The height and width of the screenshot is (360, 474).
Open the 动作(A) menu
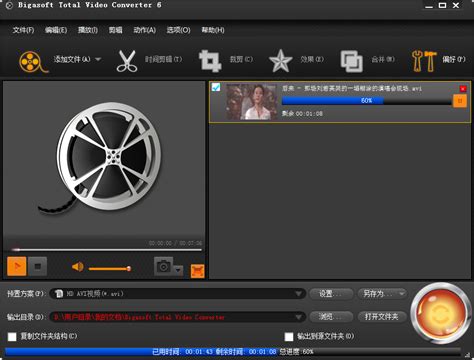click(x=144, y=30)
